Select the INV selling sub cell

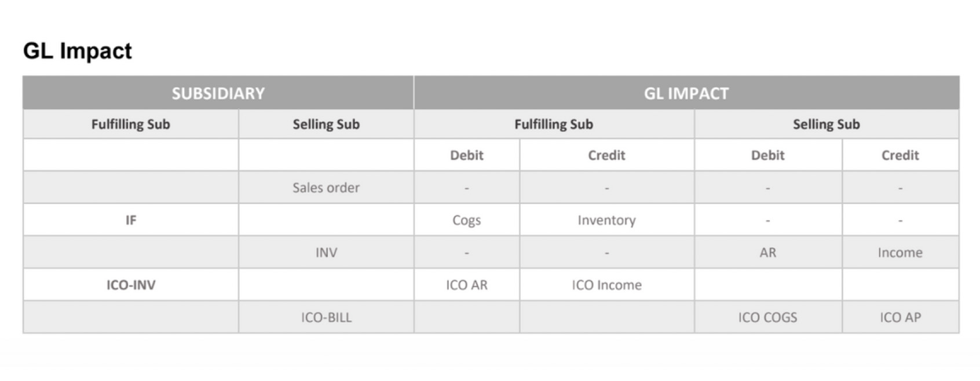pyautogui.click(x=326, y=252)
